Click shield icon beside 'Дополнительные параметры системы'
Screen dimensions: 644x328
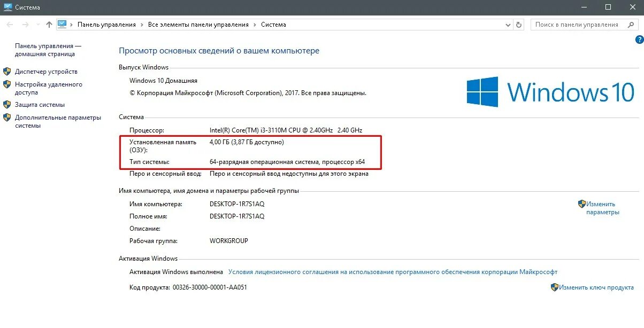[7, 117]
